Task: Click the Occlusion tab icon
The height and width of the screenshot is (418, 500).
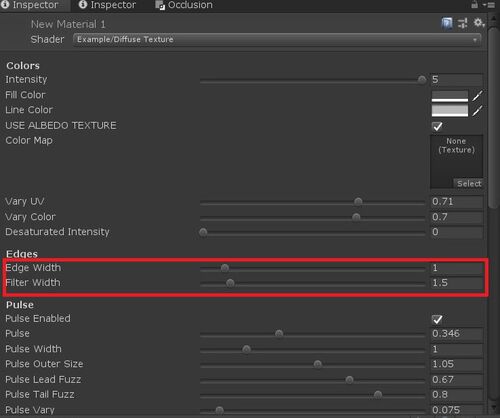Action: pyautogui.click(x=160, y=5)
